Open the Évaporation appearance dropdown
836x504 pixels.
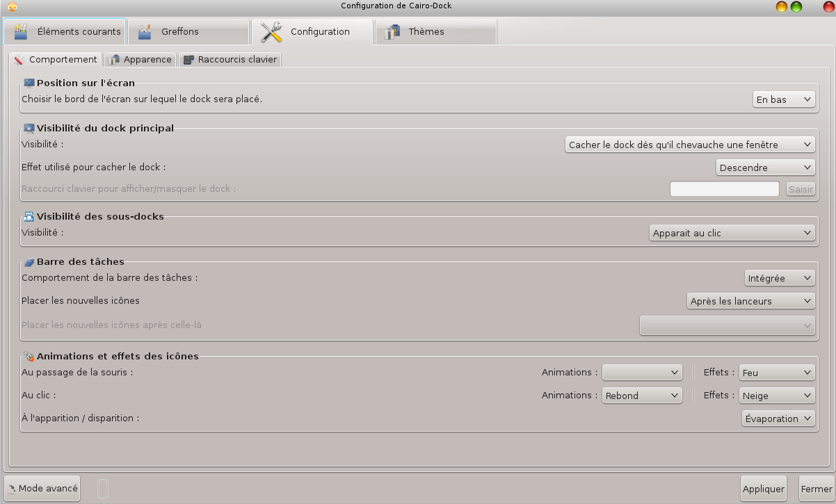tap(778, 418)
